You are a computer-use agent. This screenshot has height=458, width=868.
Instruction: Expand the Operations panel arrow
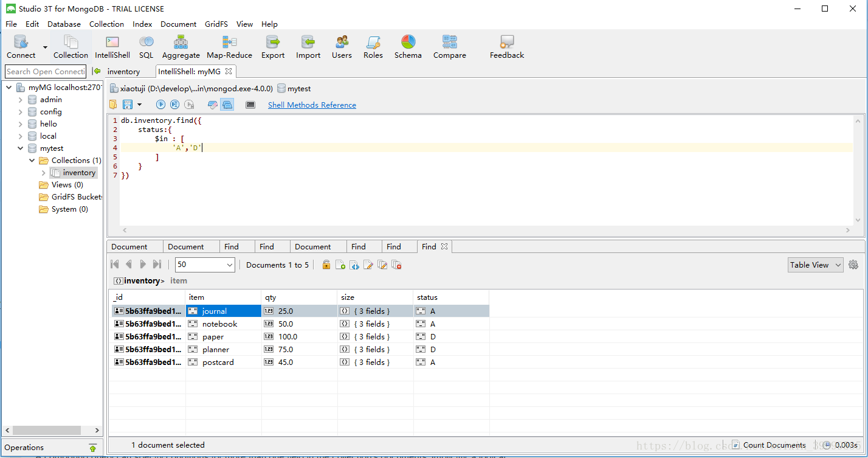tap(92, 448)
